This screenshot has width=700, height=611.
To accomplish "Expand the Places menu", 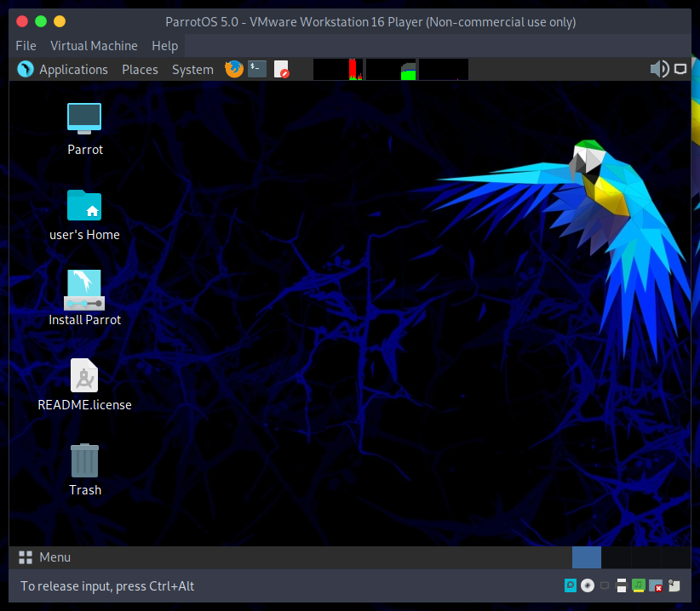I will (x=140, y=69).
